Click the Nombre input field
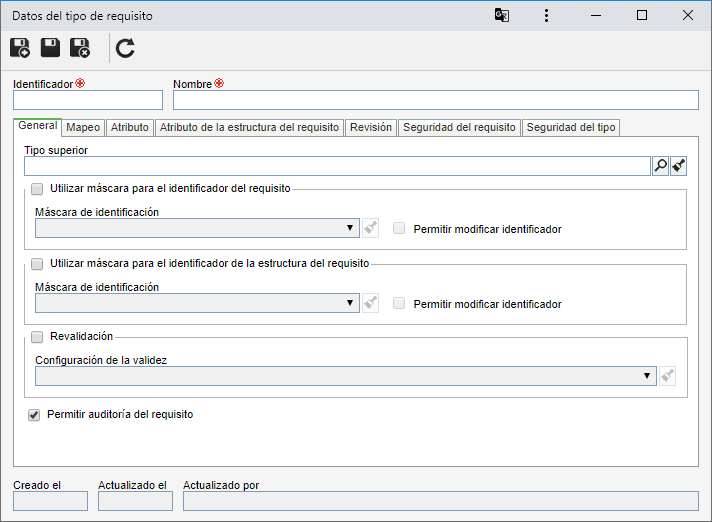Image resolution: width=712 pixels, height=522 pixels. click(435, 100)
